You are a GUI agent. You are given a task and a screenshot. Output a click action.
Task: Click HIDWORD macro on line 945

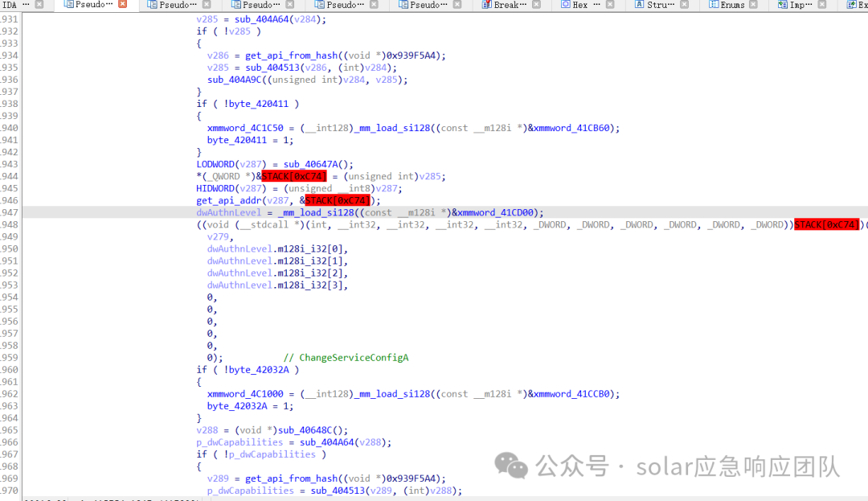click(215, 189)
